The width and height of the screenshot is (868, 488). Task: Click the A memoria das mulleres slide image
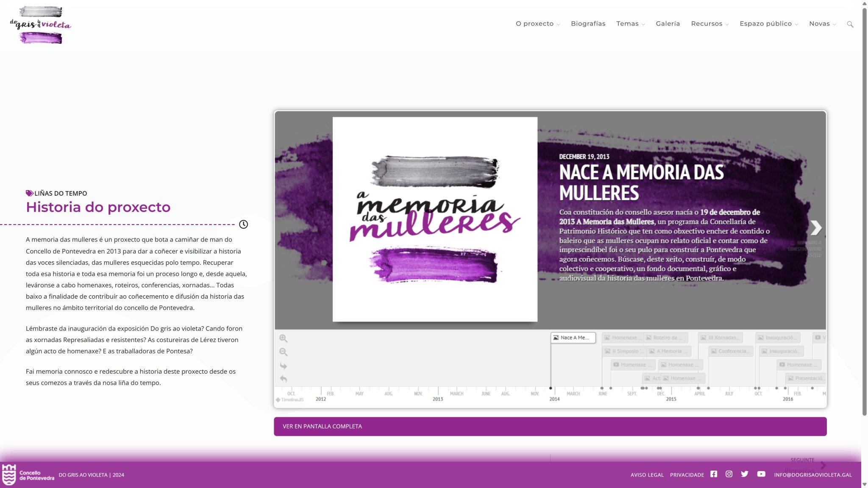pos(435,219)
